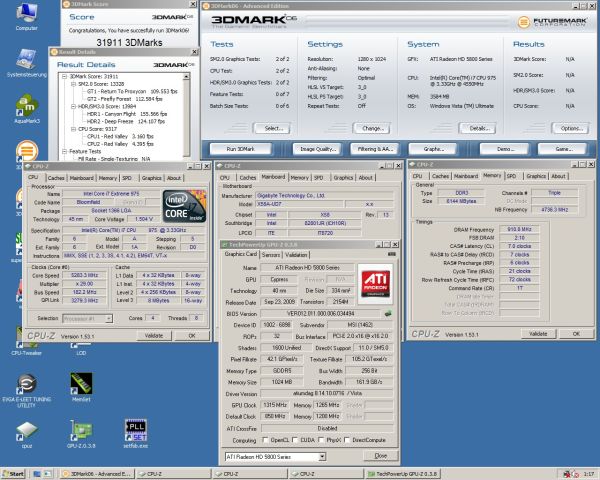Click the system tray security alert icon
Image resolution: width=600 pixels, height=480 pixels.
click(567, 474)
